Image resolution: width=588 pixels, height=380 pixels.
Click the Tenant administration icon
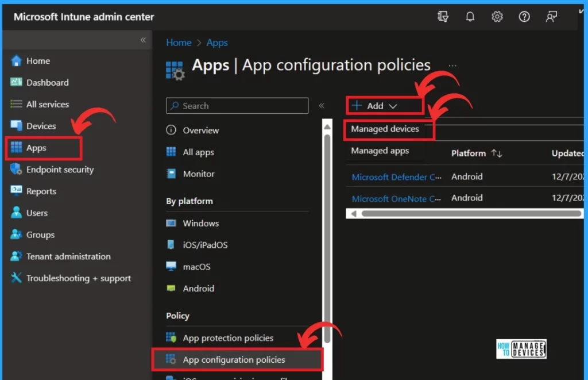coord(16,256)
